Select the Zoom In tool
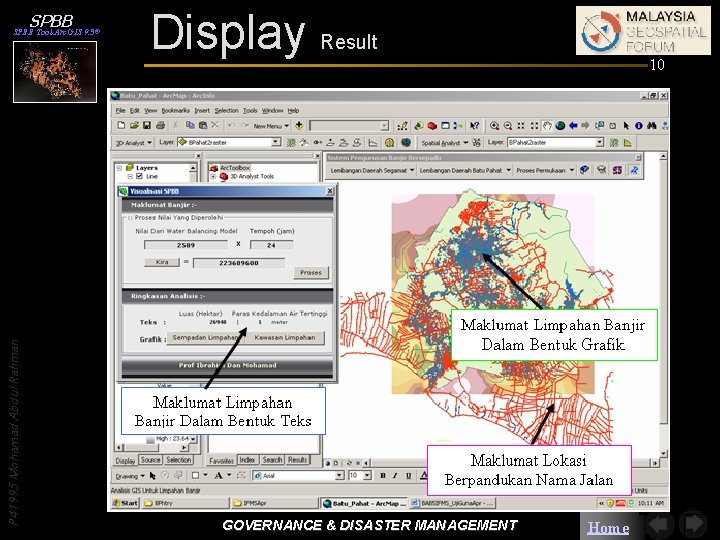Screen dimensions: 720x540 (x=495, y=125)
